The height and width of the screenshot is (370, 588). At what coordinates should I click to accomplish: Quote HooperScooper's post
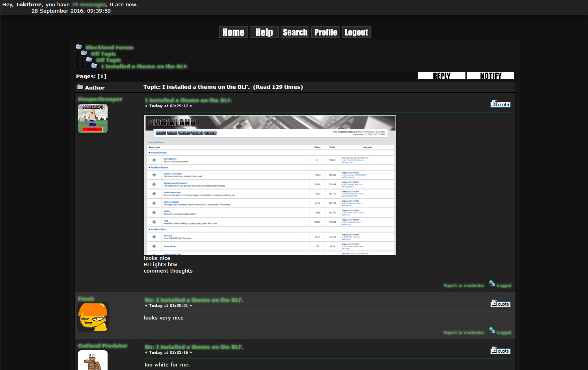click(501, 104)
